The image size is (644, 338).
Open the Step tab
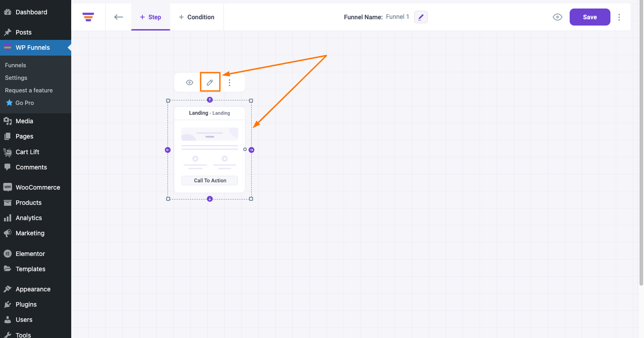click(x=150, y=17)
